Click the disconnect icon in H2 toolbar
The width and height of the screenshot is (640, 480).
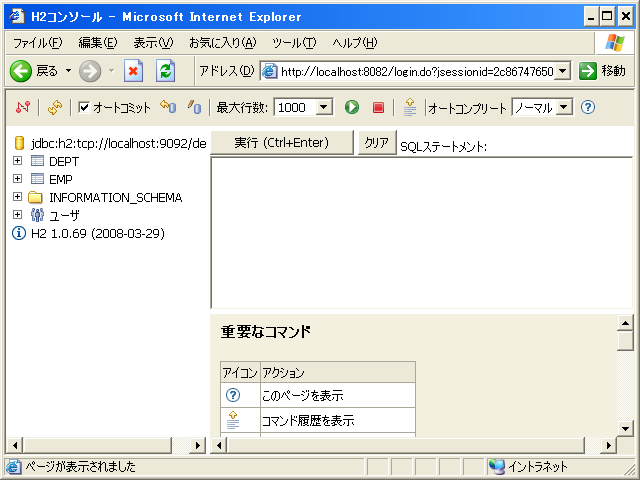point(23,107)
